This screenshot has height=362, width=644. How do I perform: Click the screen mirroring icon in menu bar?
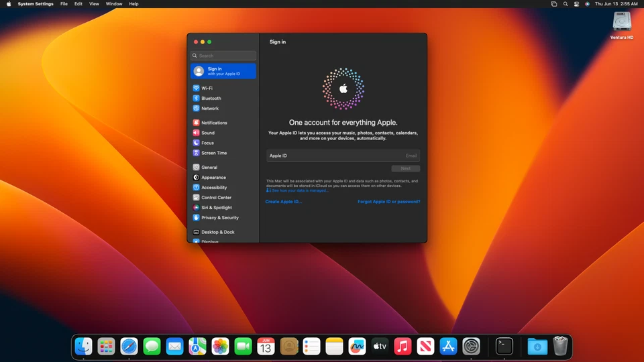(553, 4)
